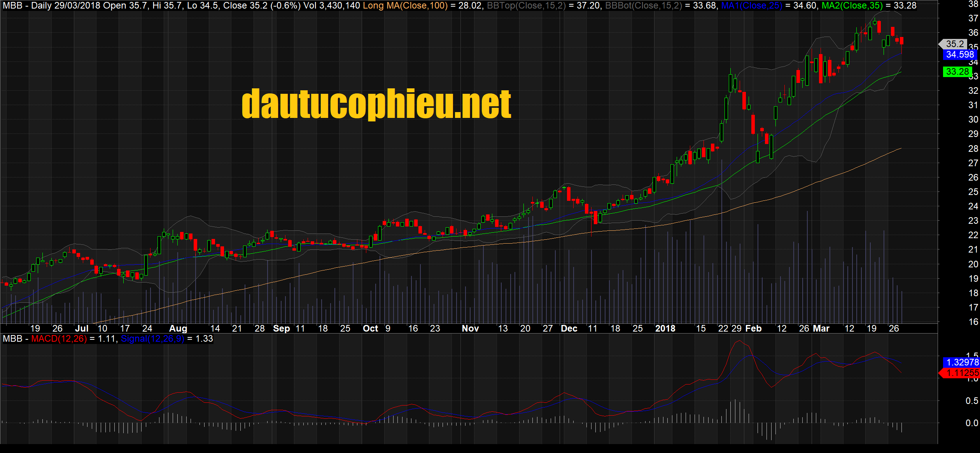Click the blue 34.598 MA1 value tag
980x453 pixels.
[x=959, y=54]
